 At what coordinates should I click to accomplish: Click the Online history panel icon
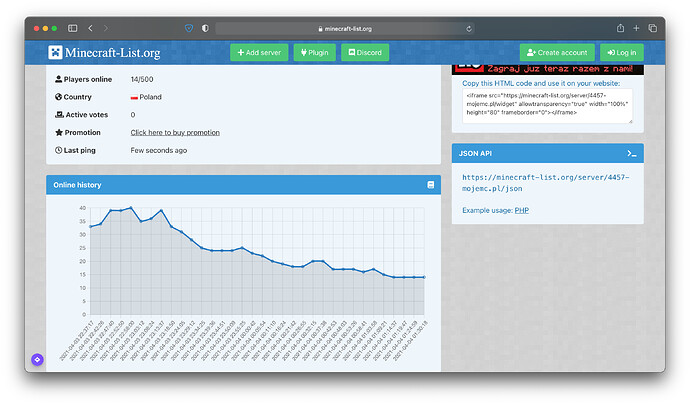(x=431, y=185)
